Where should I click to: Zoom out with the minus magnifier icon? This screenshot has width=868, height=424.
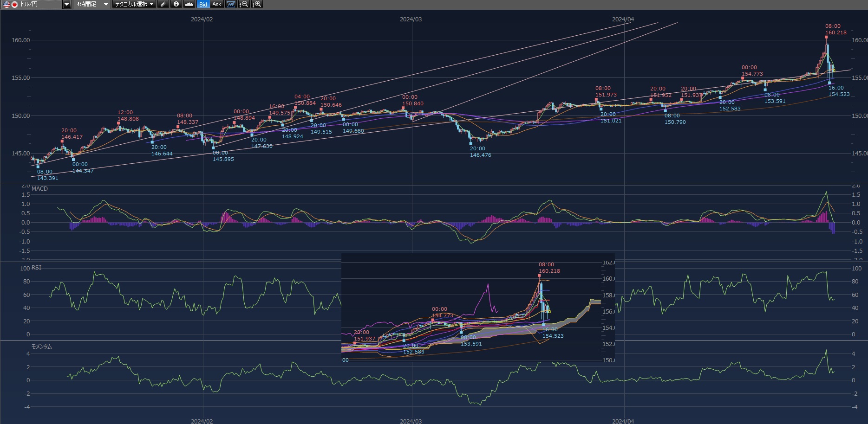pyautogui.click(x=244, y=4)
